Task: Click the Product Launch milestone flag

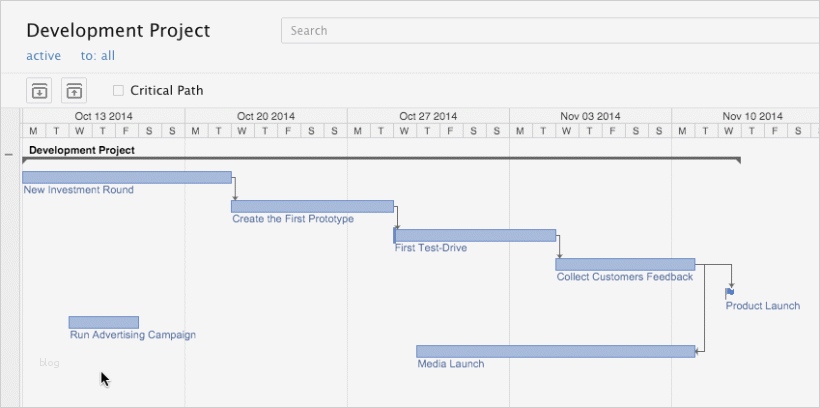Action: coord(730,293)
